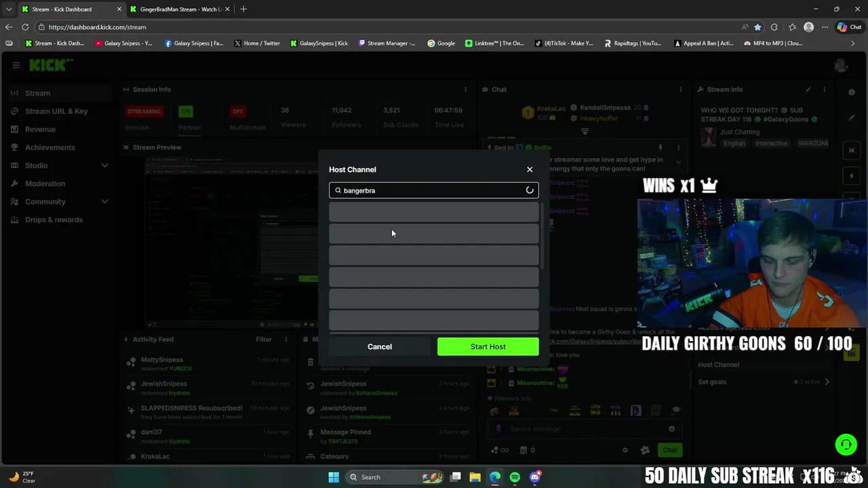Cancel the Host Channel dialog
The width and height of the screenshot is (868, 488).
380,346
